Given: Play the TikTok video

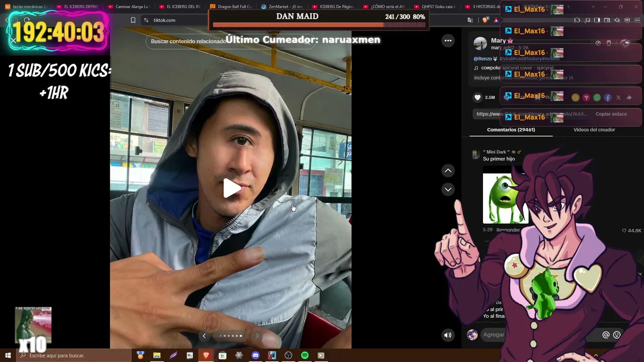Looking at the screenshot, I should [x=232, y=189].
